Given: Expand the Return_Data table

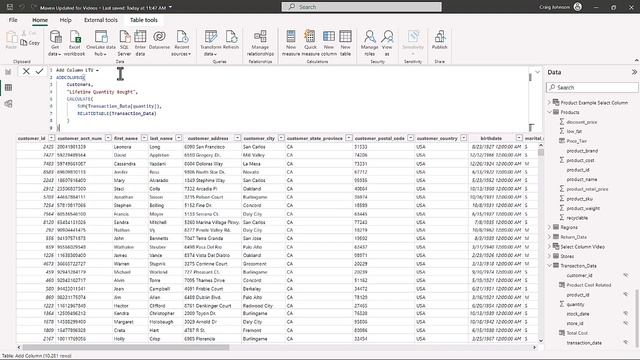Looking at the screenshot, I should click(x=549, y=237).
